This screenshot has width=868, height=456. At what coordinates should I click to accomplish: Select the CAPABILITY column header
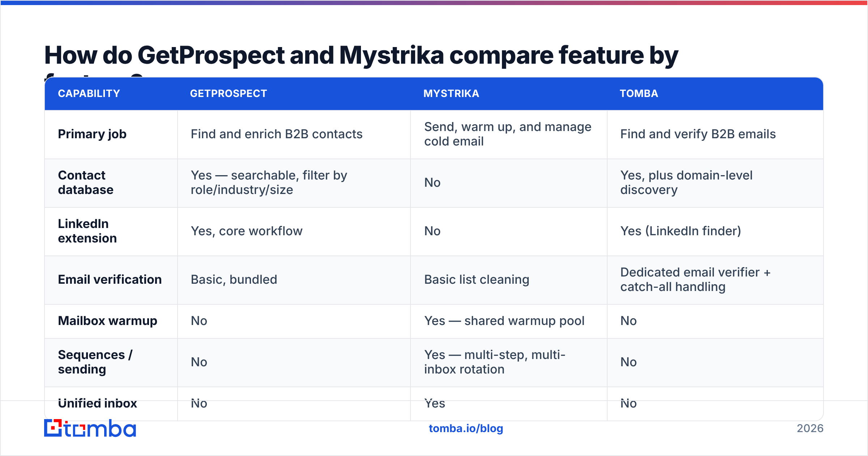89,93
